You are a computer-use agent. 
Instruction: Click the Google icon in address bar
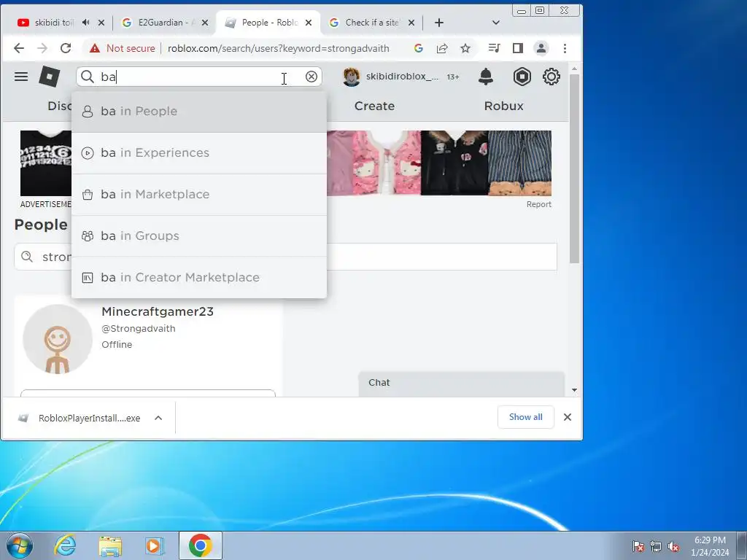pyautogui.click(x=418, y=48)
